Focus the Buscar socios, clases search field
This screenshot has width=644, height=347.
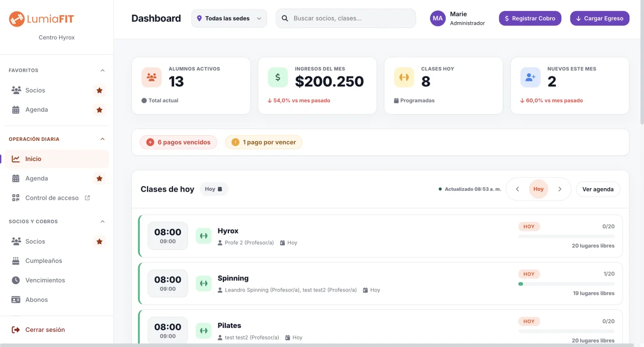click(346, 19)
